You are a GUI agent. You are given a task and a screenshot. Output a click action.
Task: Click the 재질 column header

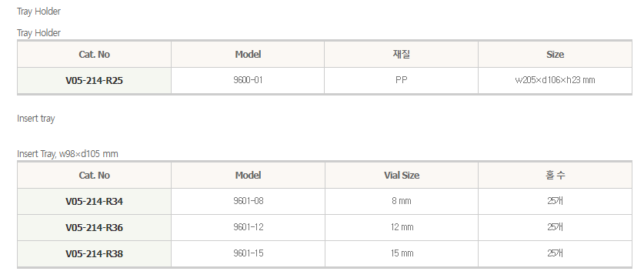[402, 54]
